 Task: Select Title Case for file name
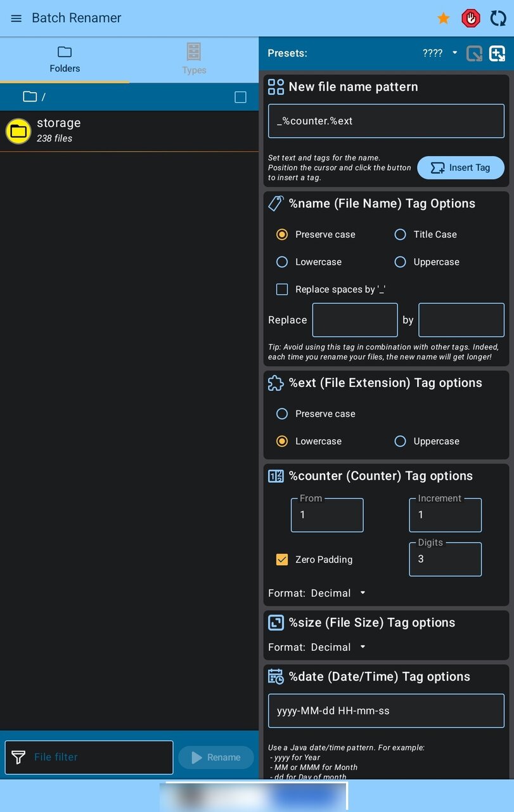pyautogui.click(x=400, y=235)
